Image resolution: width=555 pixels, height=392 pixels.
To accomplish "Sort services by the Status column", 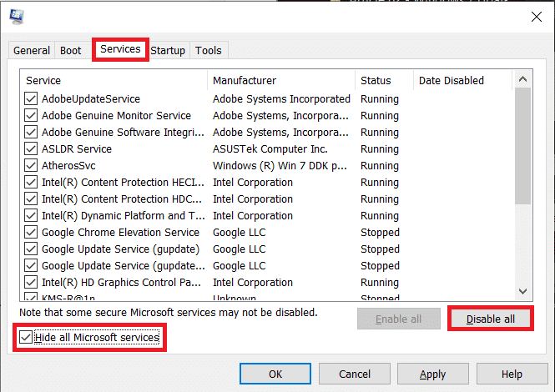I will (383, 81).
